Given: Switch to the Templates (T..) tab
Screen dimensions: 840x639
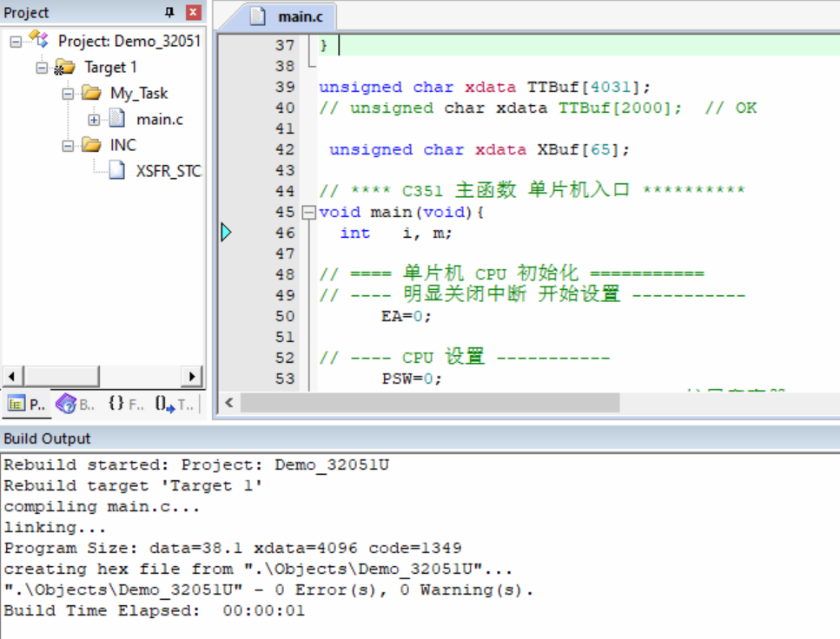Looking at the screenshot, I should click(x=175, y=404).
